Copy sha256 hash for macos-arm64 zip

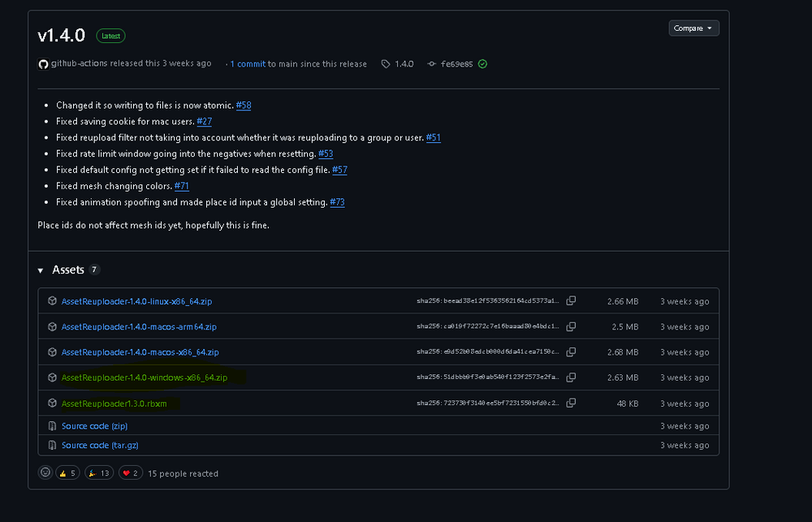571,326
